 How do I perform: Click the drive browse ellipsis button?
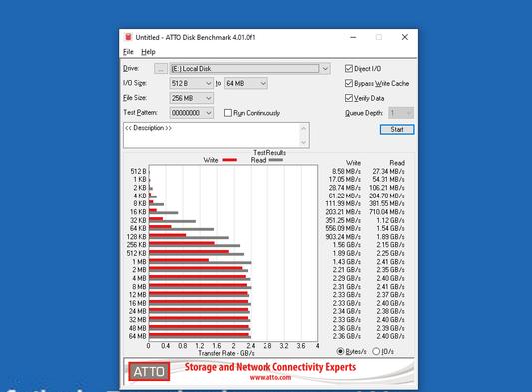click(161, 69)
